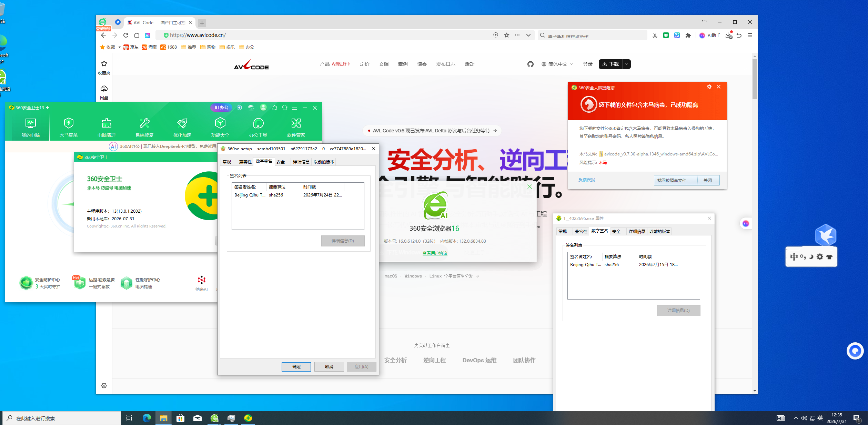Screen dimensions: 868x425
Task: Open 软件管家 in 360安全卫士
Action: click(296, 127)
